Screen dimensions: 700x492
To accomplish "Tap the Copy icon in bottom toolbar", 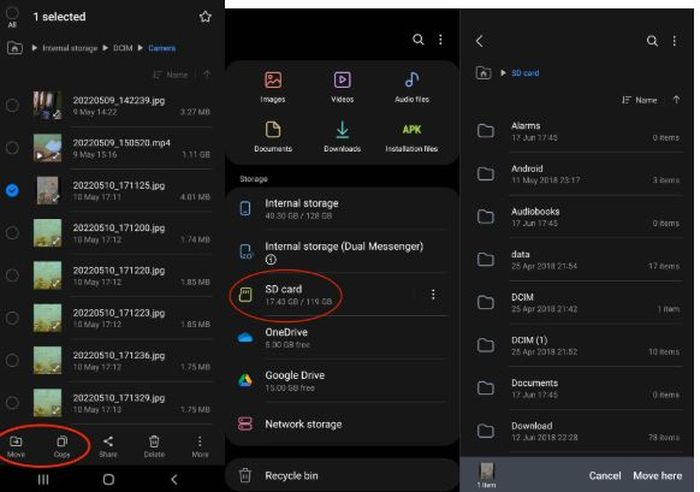I will click(61, 445).
